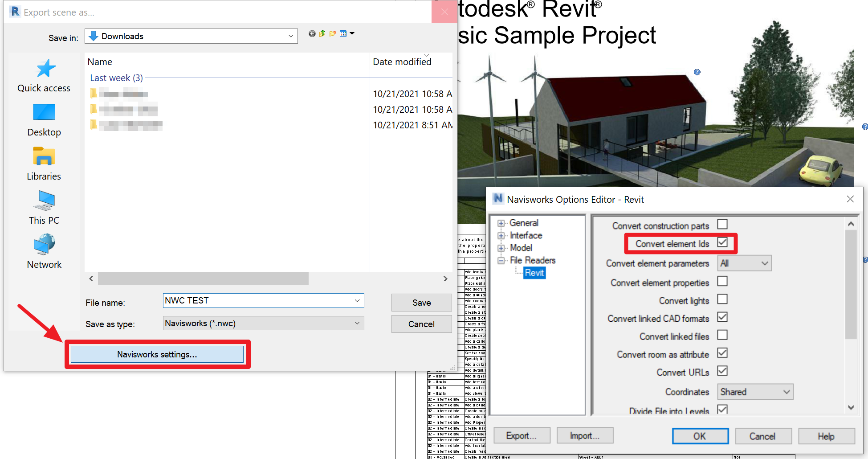Uncheck Convert linked CAD formats
Screen dimensions: 868x459
click(722, 317)
